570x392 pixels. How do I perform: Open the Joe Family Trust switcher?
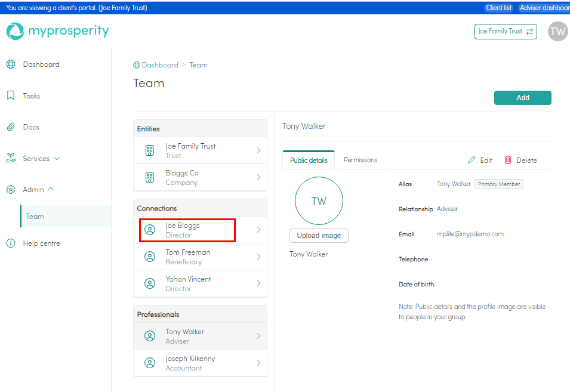point(506,32)
